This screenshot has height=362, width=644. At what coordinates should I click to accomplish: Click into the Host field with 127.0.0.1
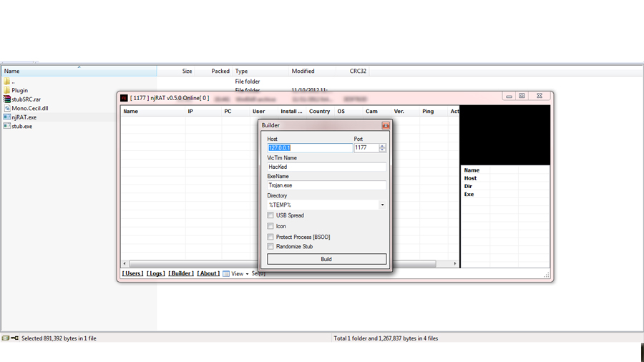point(310,148)
